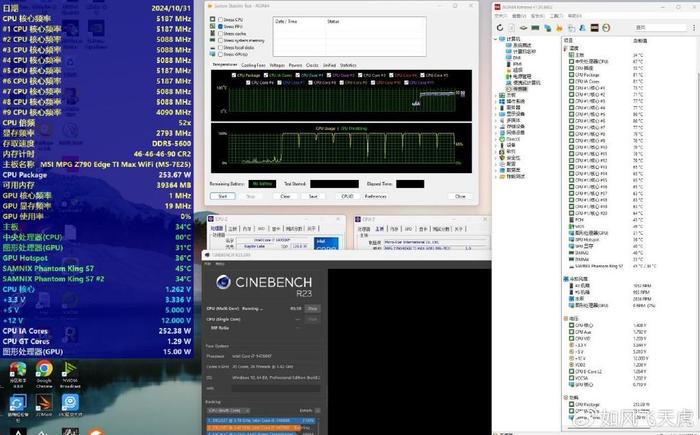This screenshot has height=435, width=700.
Task: Click the green clock toolbar icon in AIDA64
Action: [x=606, y=28]
